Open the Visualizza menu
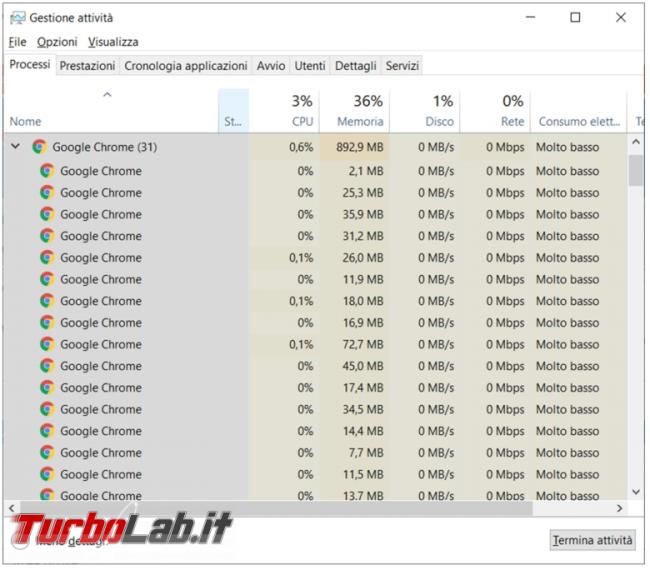650x570 pixels. pos(113,42)
